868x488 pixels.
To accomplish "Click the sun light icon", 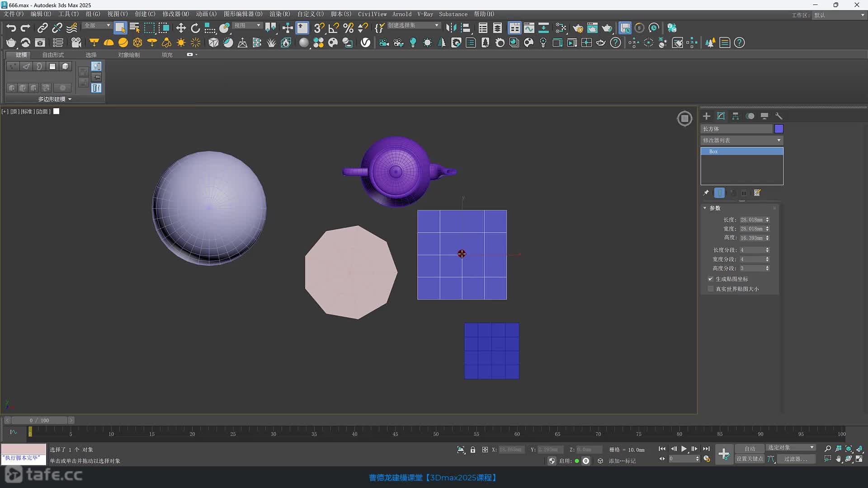I will 181,42.
